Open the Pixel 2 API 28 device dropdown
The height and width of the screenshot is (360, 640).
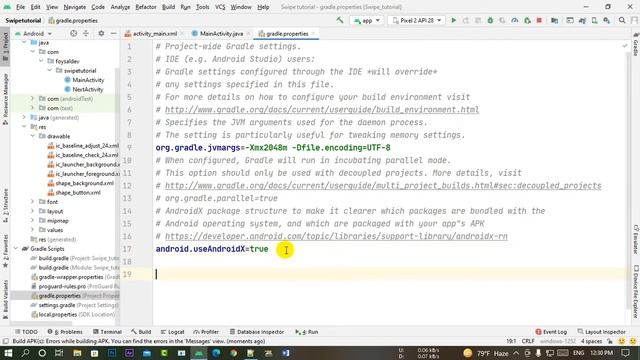[x=416, y=20]
